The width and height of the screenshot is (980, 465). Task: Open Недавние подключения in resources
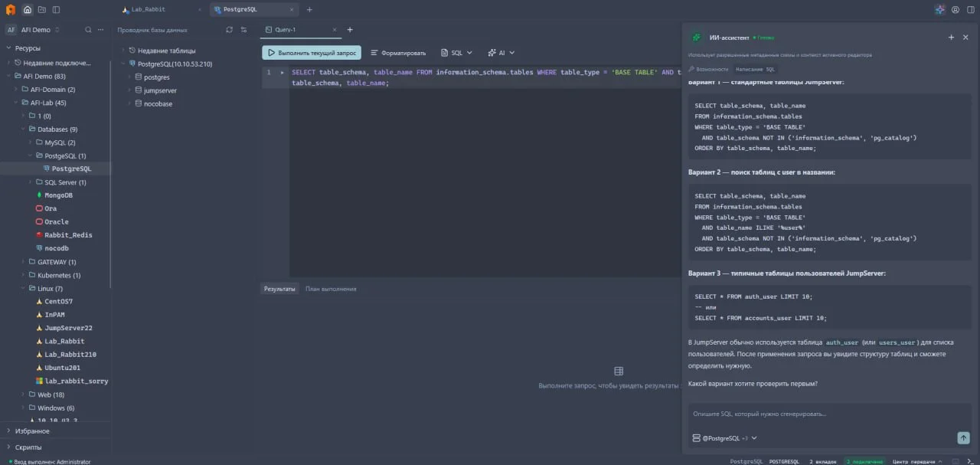click(x=57, y=63)
